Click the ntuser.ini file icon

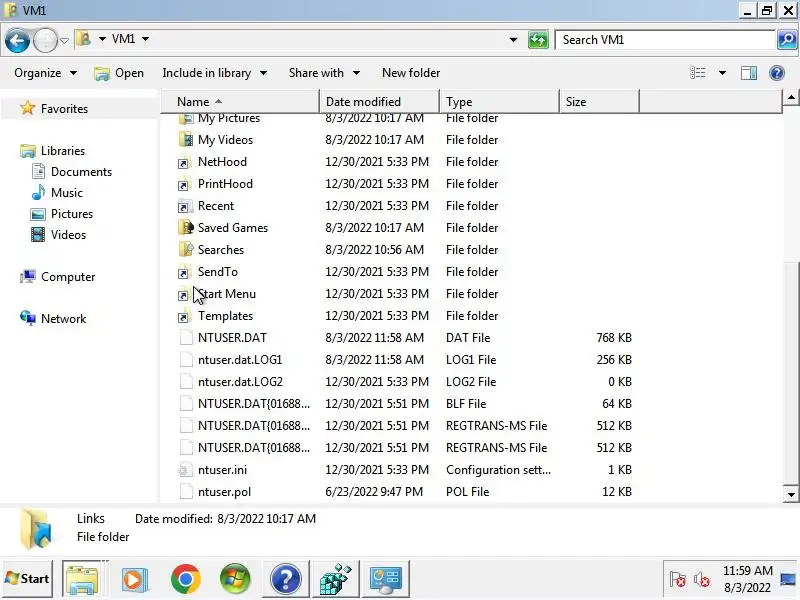tap(186, 469)
